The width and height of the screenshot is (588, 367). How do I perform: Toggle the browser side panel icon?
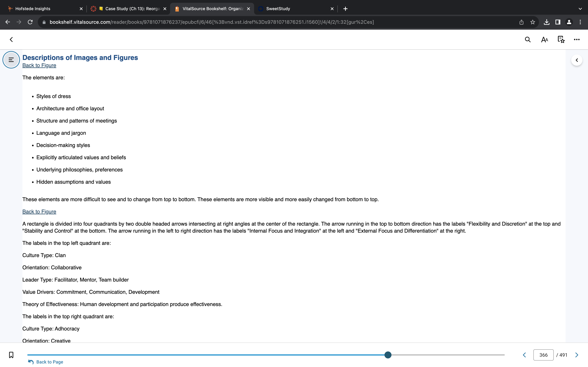[x=558, y=22]
